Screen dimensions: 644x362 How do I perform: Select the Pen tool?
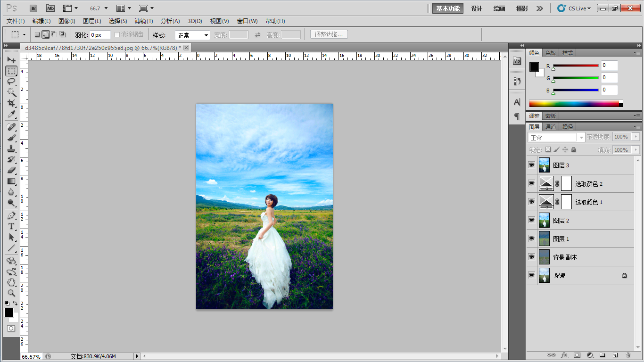pos(11,215)
